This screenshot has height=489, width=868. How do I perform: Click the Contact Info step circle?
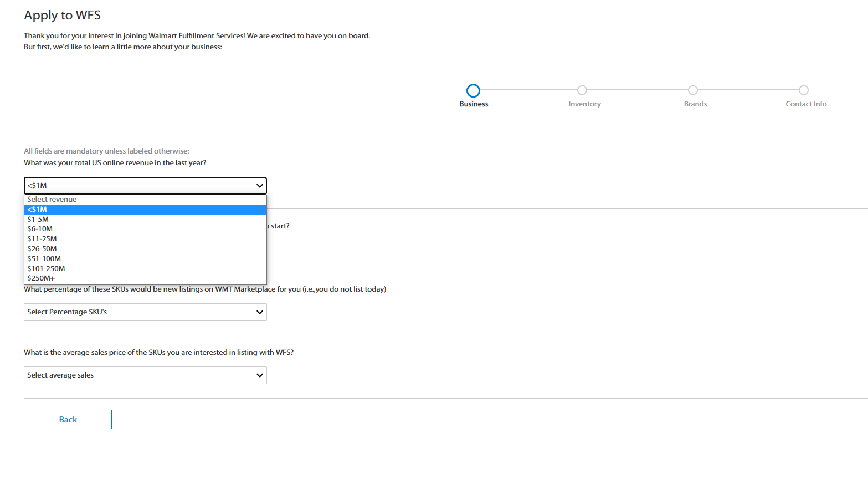click(804, 90)
